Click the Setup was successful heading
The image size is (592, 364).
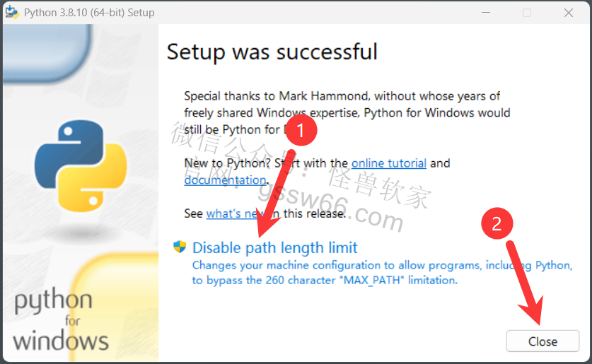tap(272, 52)
